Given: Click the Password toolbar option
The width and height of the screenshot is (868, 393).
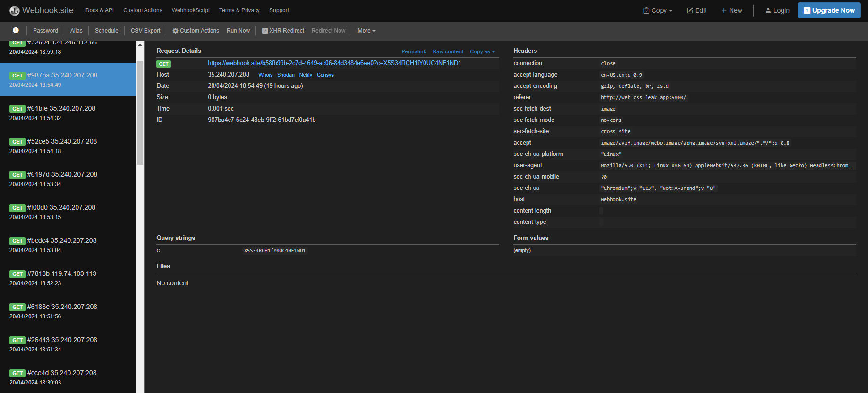Looking at the screenshot, I should click(x=45, y=31).
